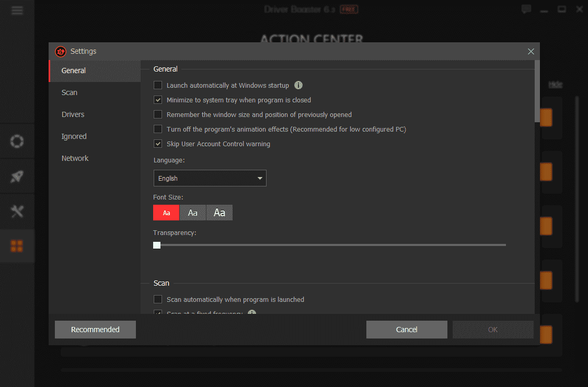Choose the medium Aa font size button
588x387 pixels.
(x=193, y=213)
